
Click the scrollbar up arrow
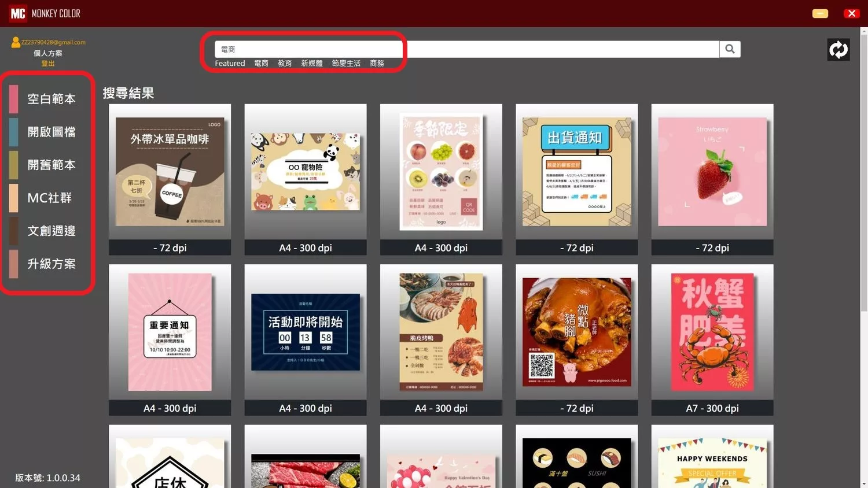click(x=863, y=31)
